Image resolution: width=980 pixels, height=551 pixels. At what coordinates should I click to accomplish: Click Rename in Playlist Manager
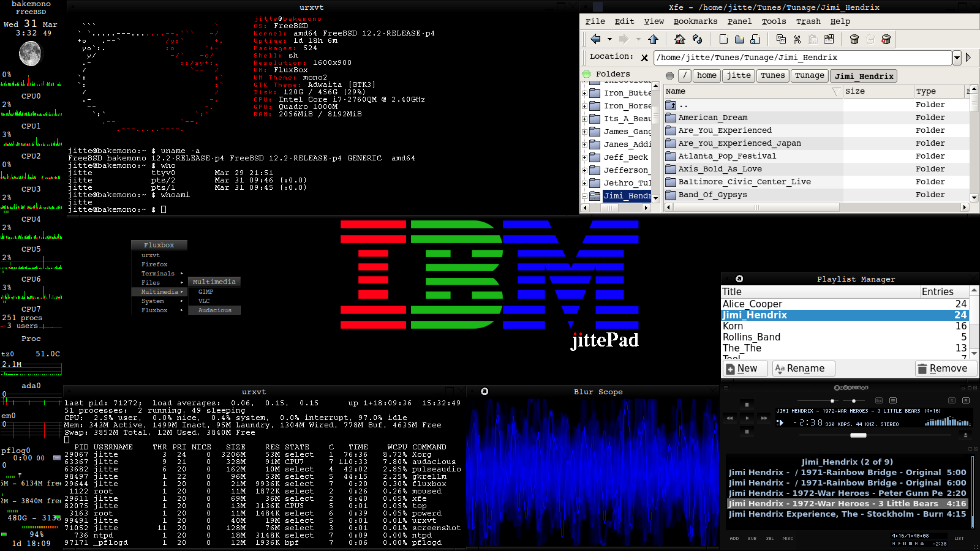pyautogui.click(x=804, y=369)
